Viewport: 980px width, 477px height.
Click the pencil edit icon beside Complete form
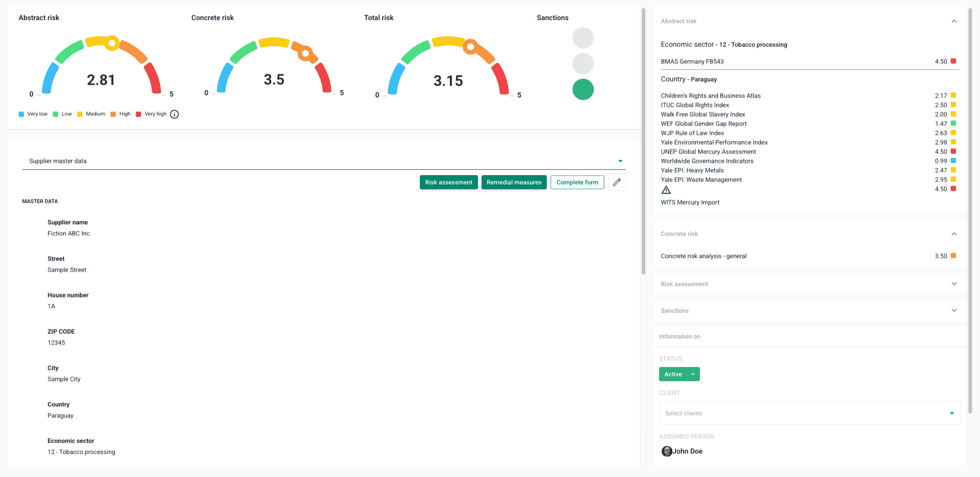click(616, 182)
